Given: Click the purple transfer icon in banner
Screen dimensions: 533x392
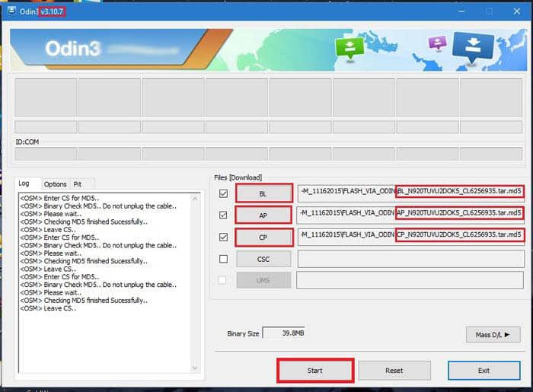Looking at the screenshot, I should click(x=437, y=43).
